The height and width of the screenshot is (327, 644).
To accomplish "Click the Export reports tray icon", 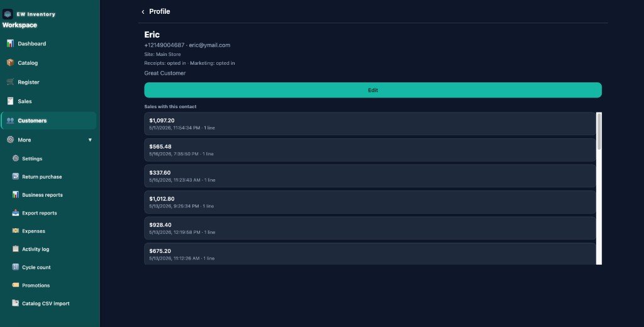I will (x=16, y=213).
